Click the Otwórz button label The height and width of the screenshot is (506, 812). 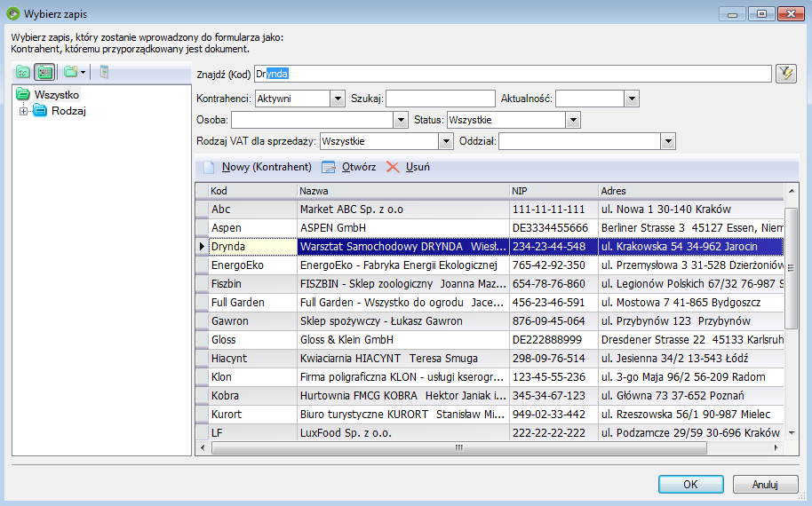[359, 167]
